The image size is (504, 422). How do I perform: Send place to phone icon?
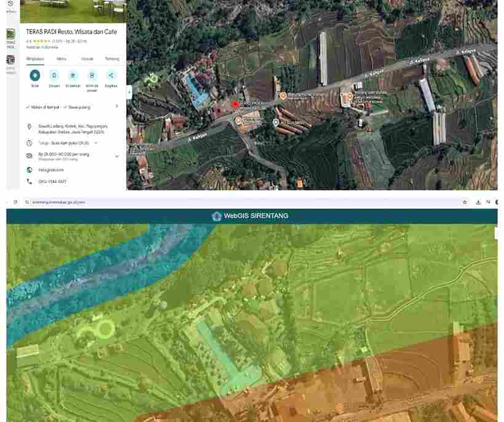tap(92, 76)
